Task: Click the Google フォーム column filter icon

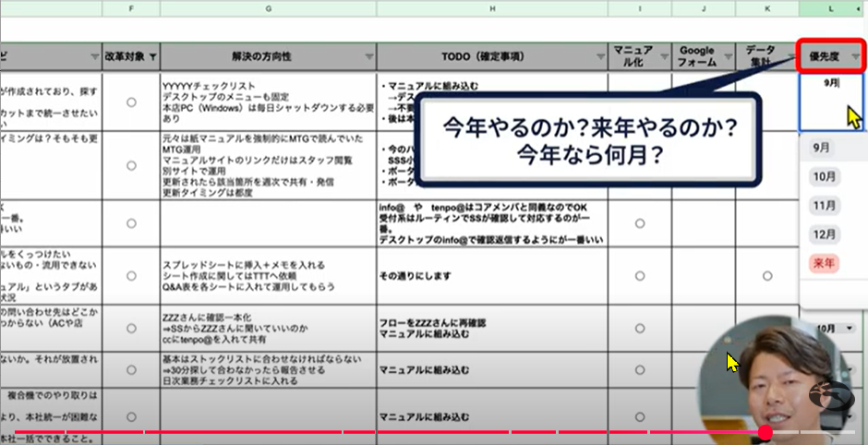Action: (x=725, y=56)
